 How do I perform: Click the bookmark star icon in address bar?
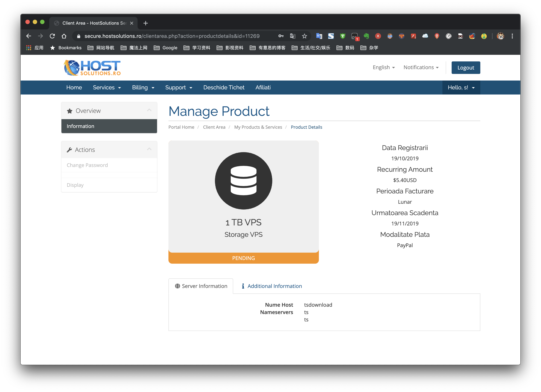pyautogui.click(x=304, y=36)
